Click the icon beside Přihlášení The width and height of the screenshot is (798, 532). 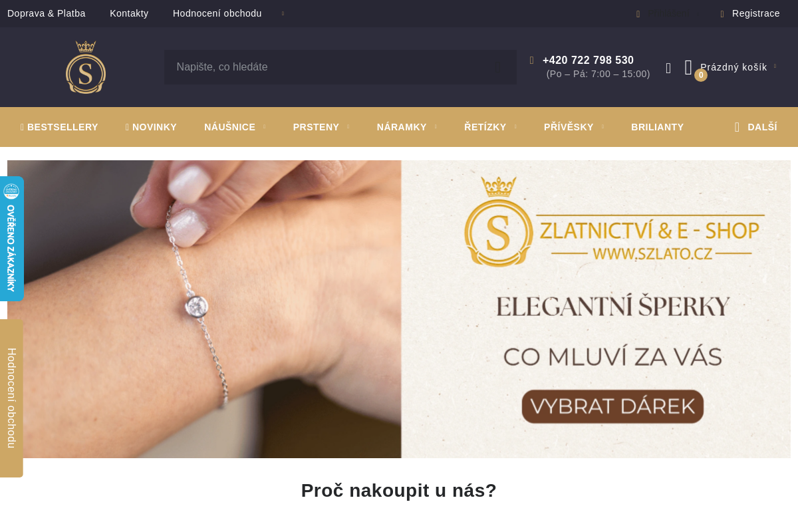(638, 14)
